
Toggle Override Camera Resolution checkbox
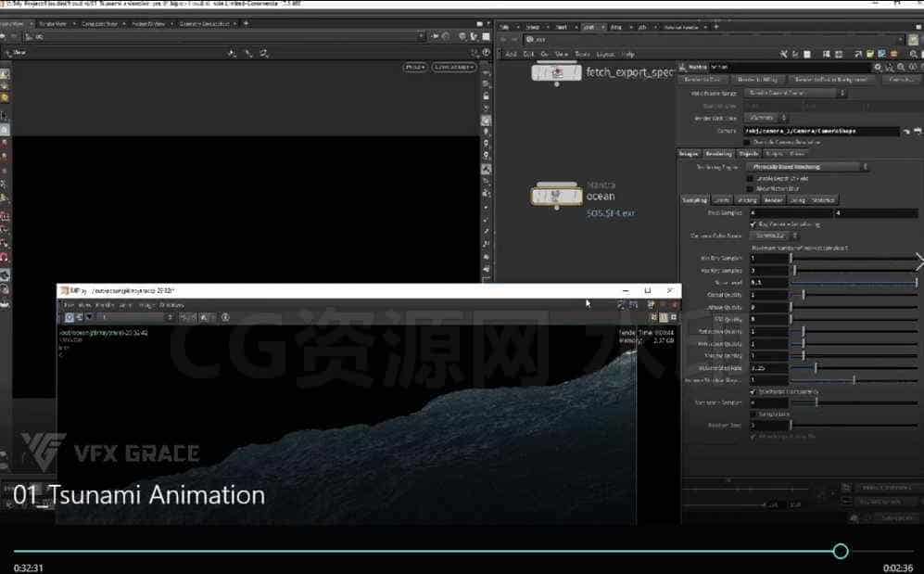tap(747, 142)
